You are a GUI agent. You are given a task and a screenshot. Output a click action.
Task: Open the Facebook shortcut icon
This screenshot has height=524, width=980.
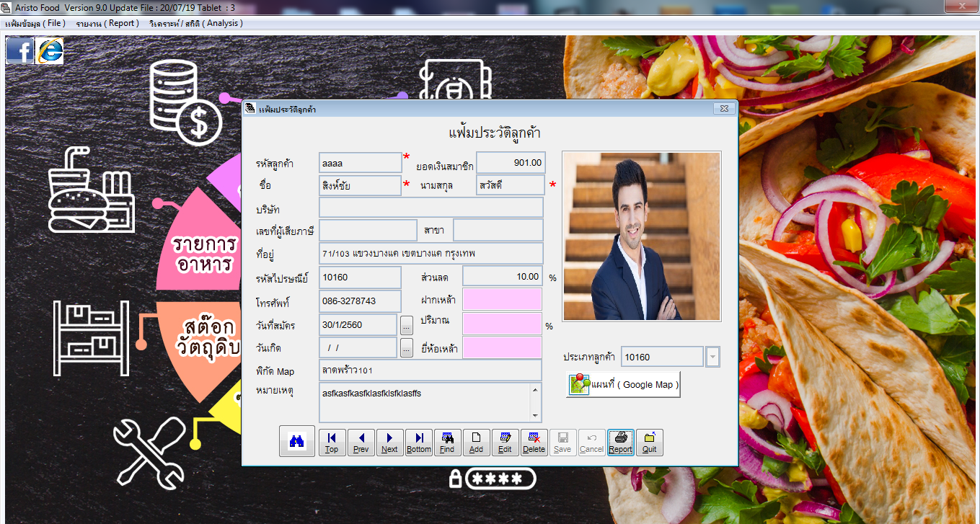pos(19,50)
